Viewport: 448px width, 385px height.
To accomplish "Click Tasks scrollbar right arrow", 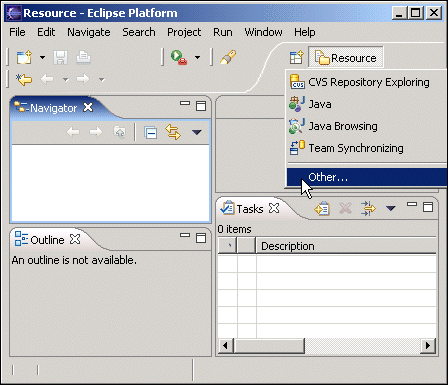I will pos(428,346).
